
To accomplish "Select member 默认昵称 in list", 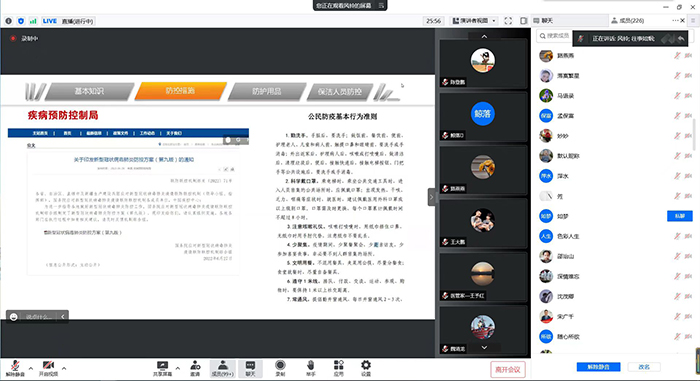I will point(616,156).
